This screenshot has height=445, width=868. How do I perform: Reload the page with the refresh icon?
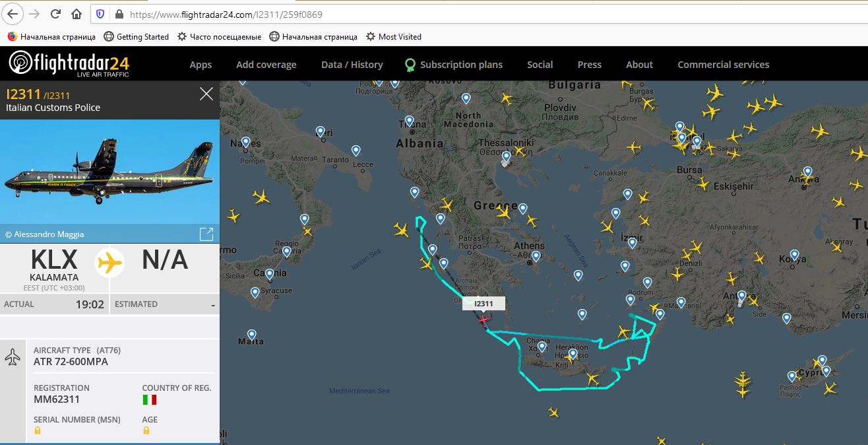click(56, 14)
